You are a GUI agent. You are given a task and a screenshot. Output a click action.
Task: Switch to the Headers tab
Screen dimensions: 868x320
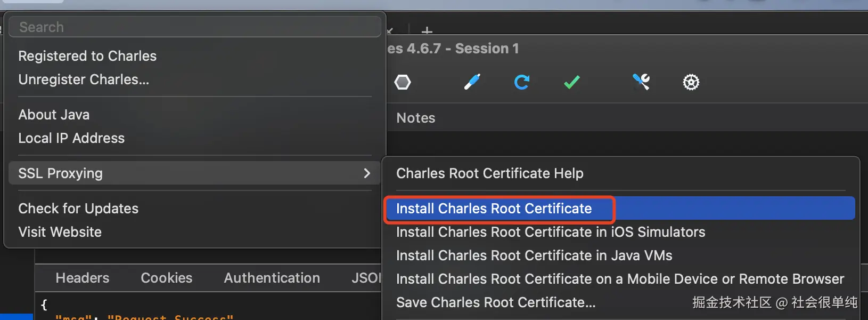(83, 278)
